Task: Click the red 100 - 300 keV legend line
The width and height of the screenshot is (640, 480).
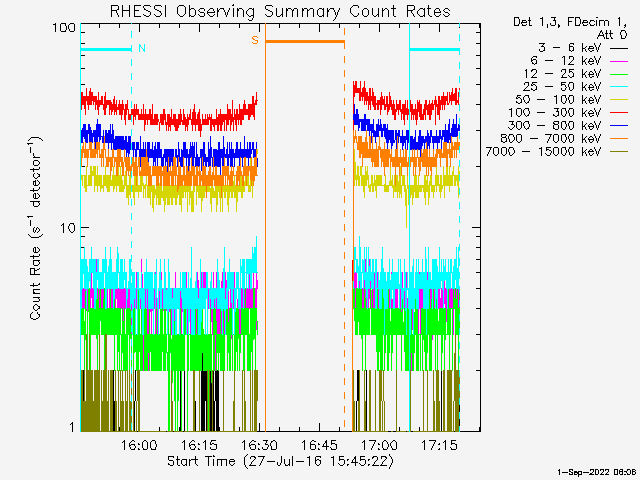Action: click(619, 113)
